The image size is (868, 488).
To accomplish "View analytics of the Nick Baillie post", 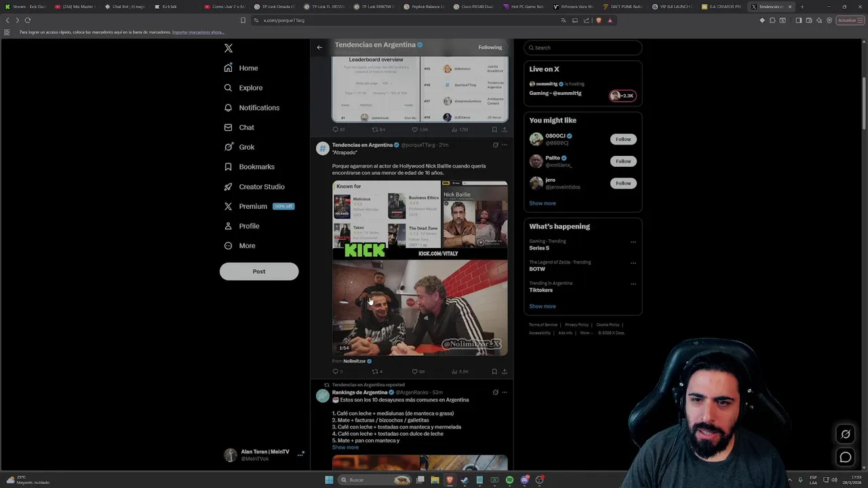I will pos(460,371).
